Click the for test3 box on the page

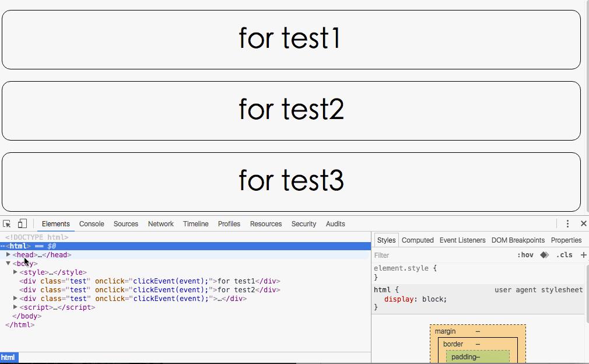tap(291, 181)
